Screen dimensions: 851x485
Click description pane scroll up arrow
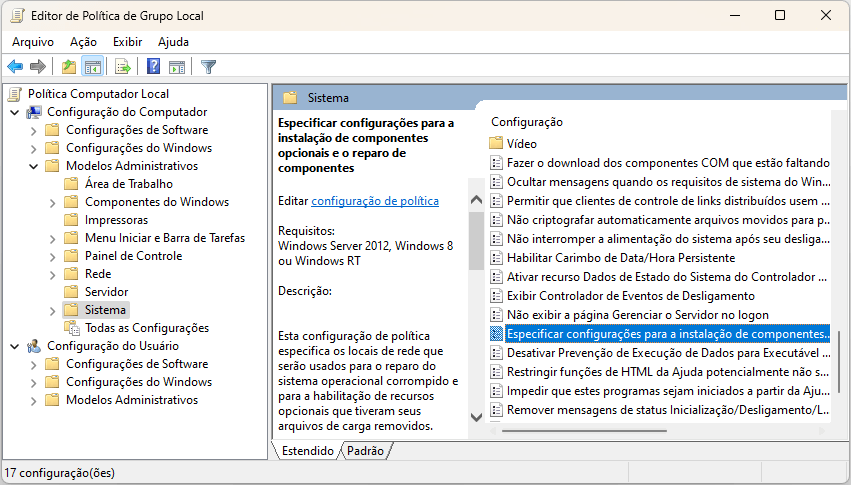(477, 200)
